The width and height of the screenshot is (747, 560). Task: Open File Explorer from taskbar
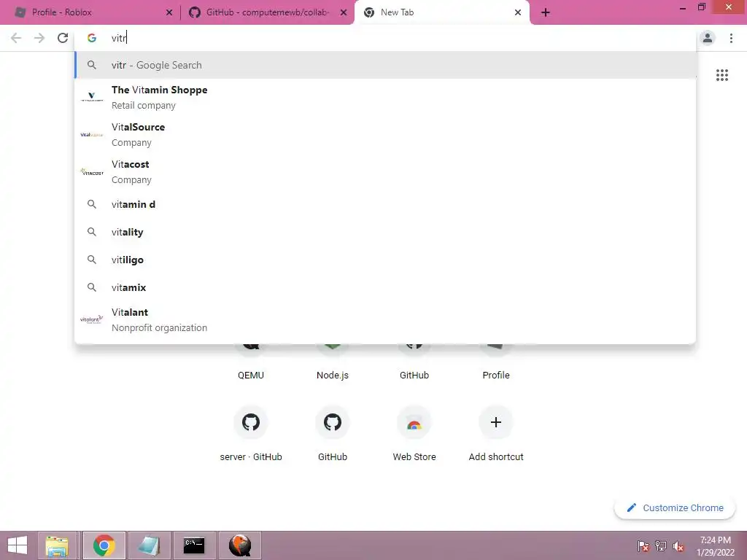pyautogui.click(x=57, y=545)
